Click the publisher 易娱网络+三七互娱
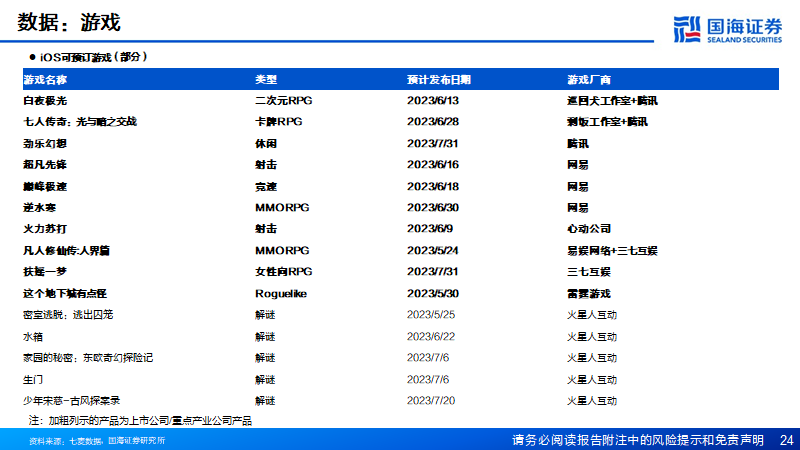The width and height of the screenshot is (800, 450). point(612,251)
